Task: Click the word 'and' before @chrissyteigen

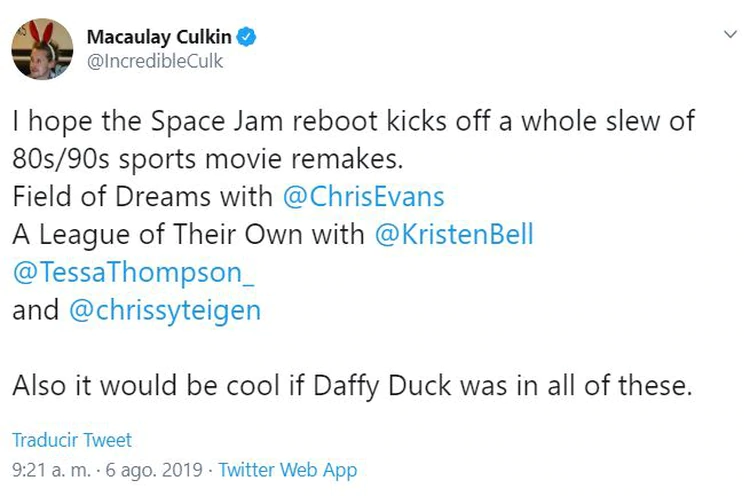Action: pos(36,311)
